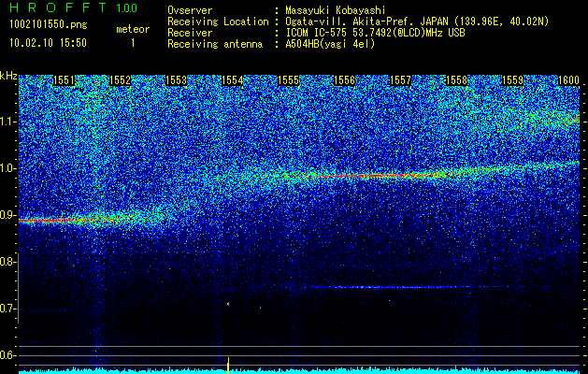Click the Receiving antenna label
Image resolution: width=588 pixels, height=374 pixels.
(215, 44)
